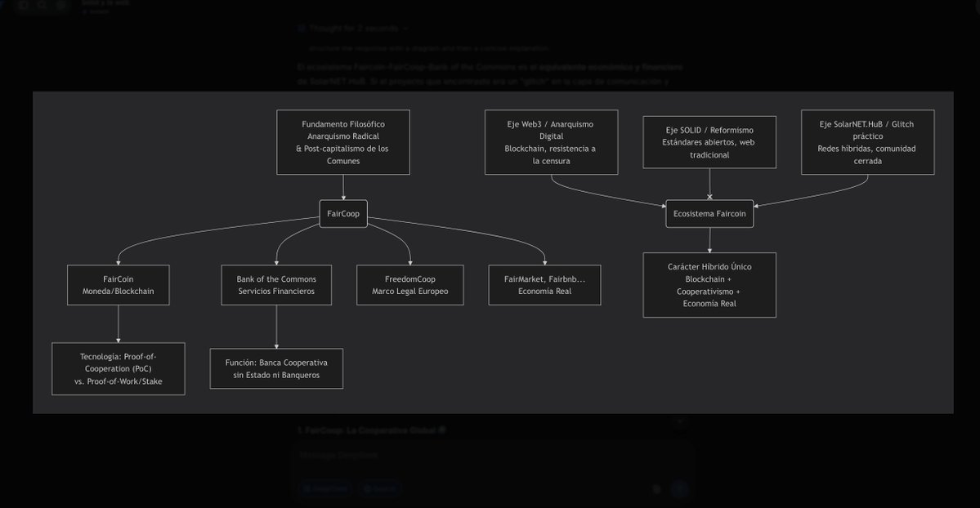
Task: Click the Eje Web3 / Anarquismo Digital box
Action: [x=551, y=142]
